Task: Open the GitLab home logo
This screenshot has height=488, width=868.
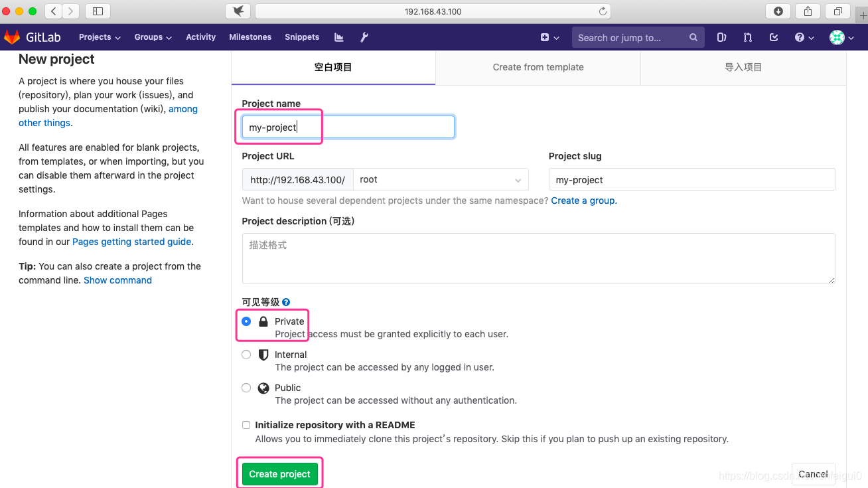Action: 33,37
